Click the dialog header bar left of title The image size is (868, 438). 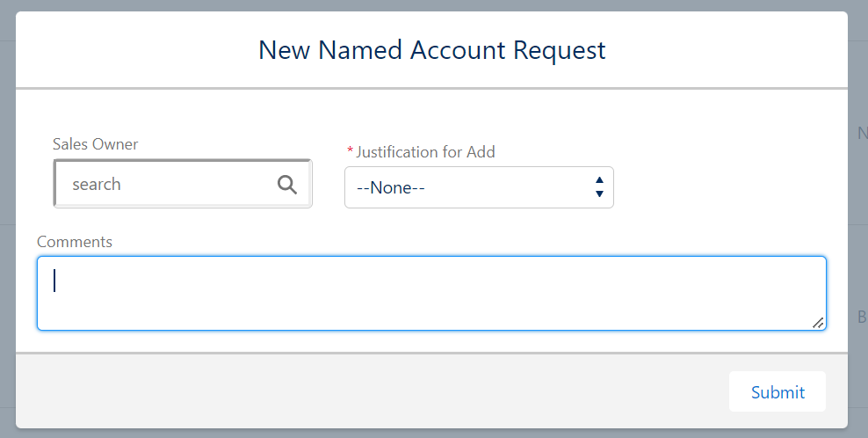(x=132, y=50)
